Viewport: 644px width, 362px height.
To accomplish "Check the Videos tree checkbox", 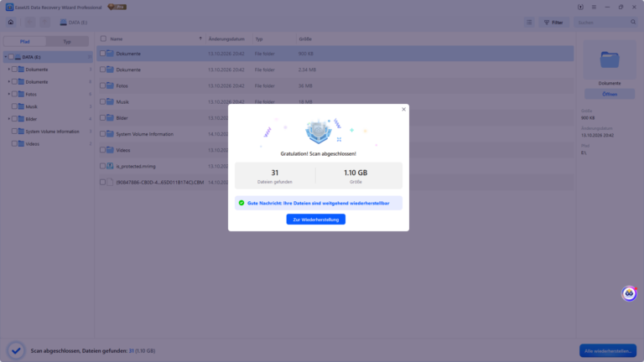I will [14, 143].
